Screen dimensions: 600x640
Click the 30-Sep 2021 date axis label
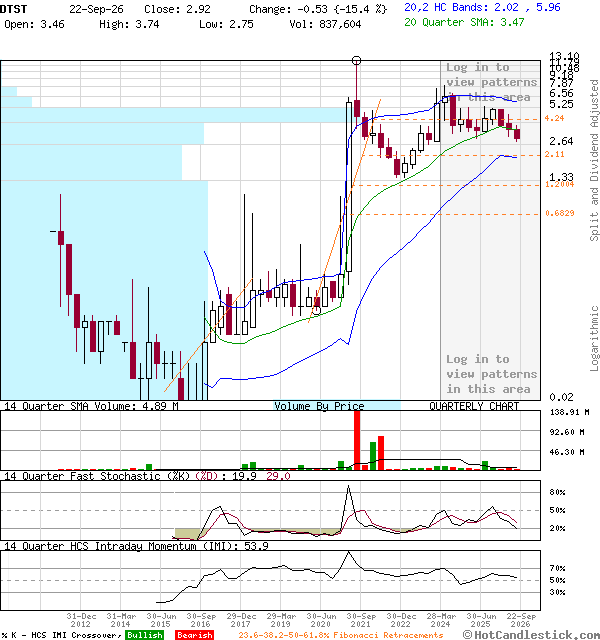[361, 620]
